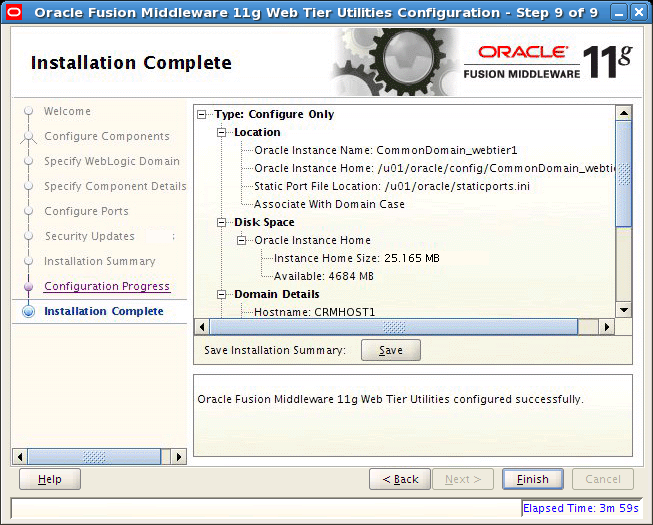This screenshot has width=653, height=525.
Task: Click the Cancel button
Action: tap(603, 479)
